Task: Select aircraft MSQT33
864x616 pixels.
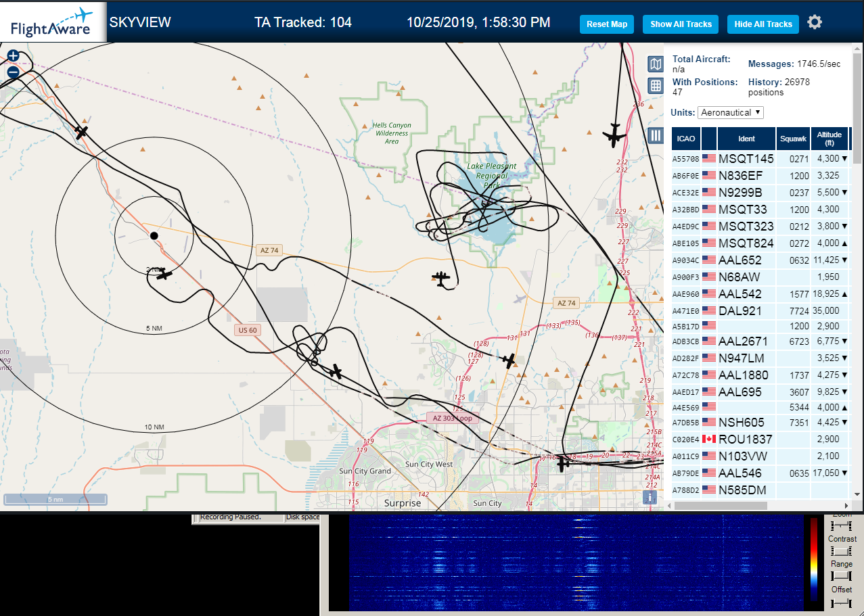Action: pyautogui.click(x=760, y=210)
